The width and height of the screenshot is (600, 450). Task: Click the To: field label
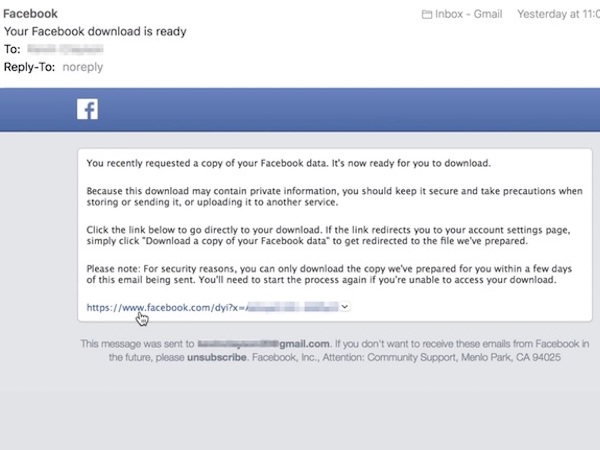[12, 49]
